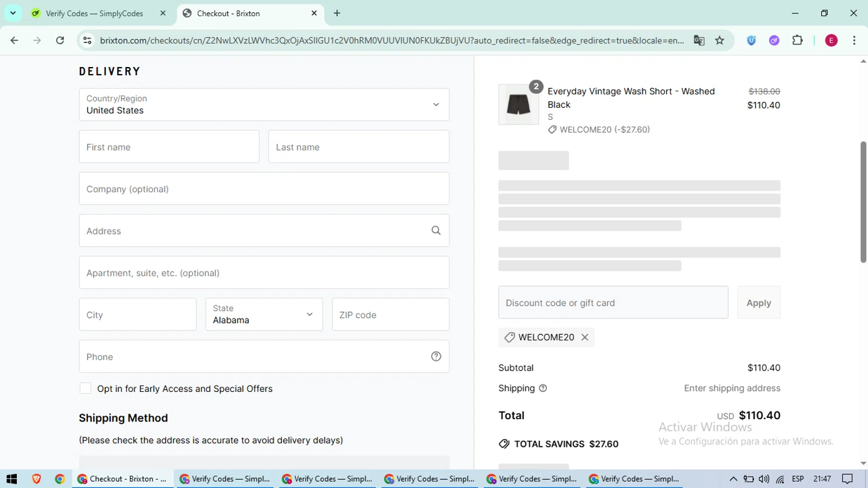The width and height of the screenshot is (868, 488).
Task: Show hidden system tray icons
Action: 733,479
